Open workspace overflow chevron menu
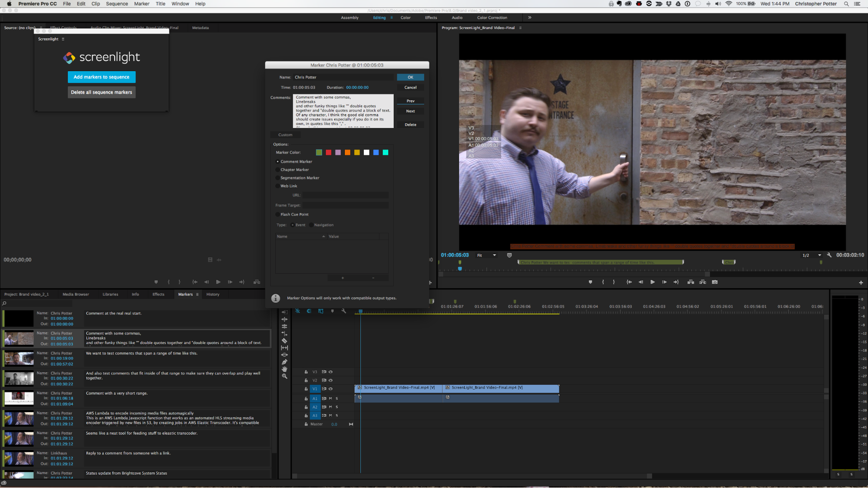 point(530,17)
